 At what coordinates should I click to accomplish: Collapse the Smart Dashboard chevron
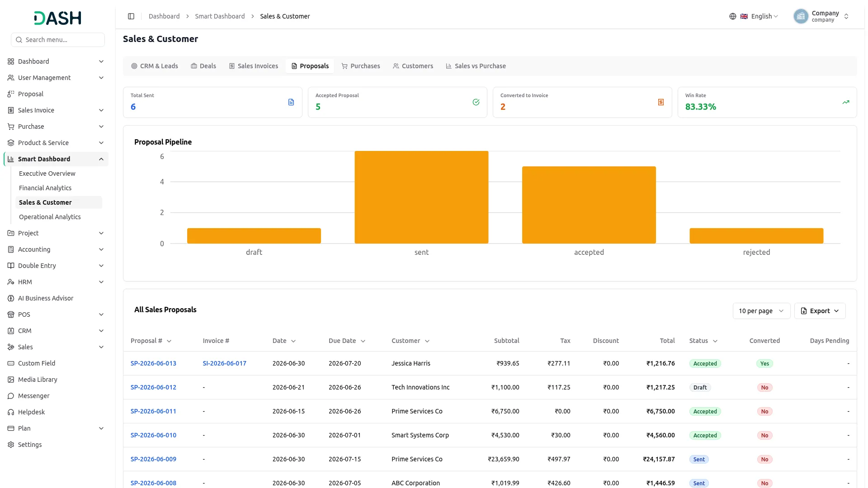tap(101, 159)
